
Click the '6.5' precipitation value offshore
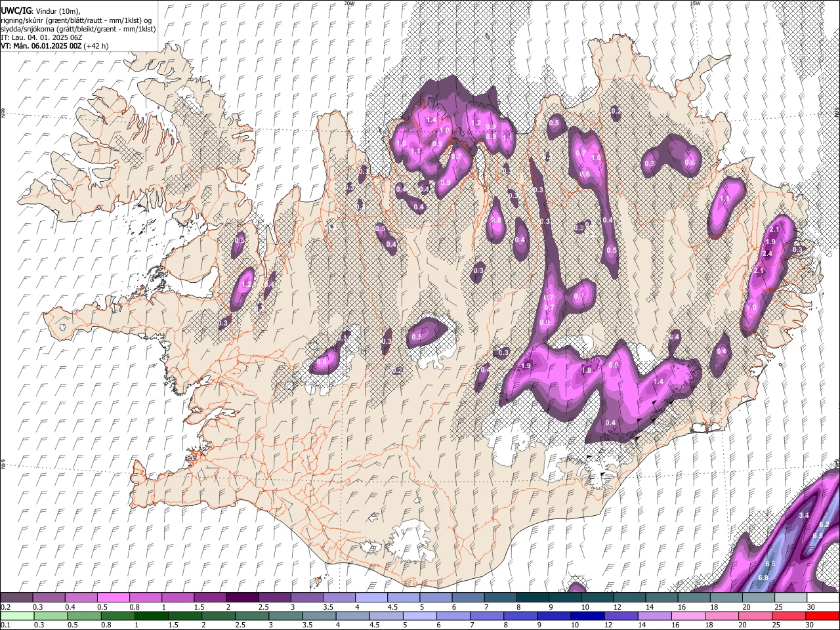pyautogui.click(x=818, y=536)
